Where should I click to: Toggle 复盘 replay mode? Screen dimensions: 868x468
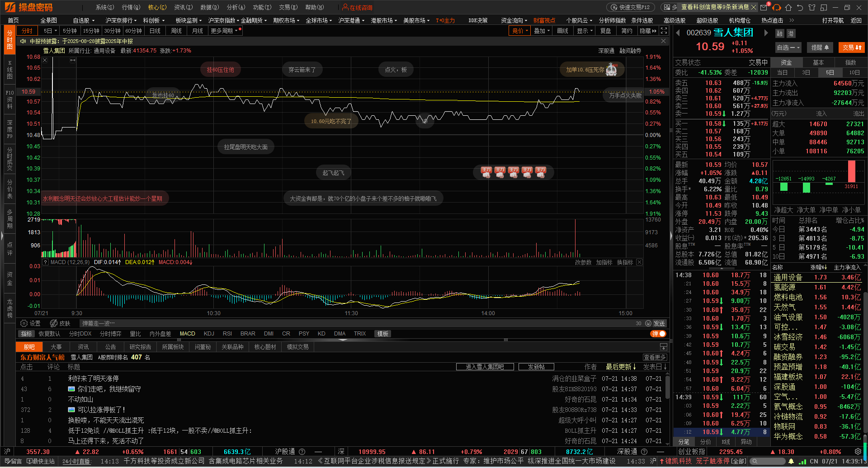pos(605,31)
